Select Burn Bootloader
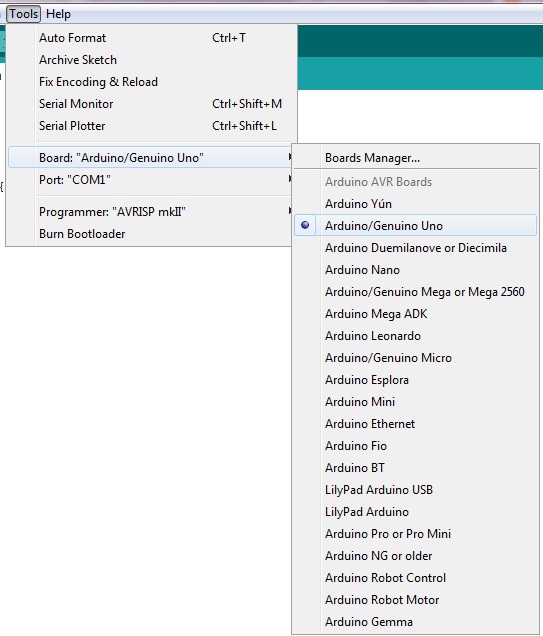The image size is (543, 636). tap(151, 234)
